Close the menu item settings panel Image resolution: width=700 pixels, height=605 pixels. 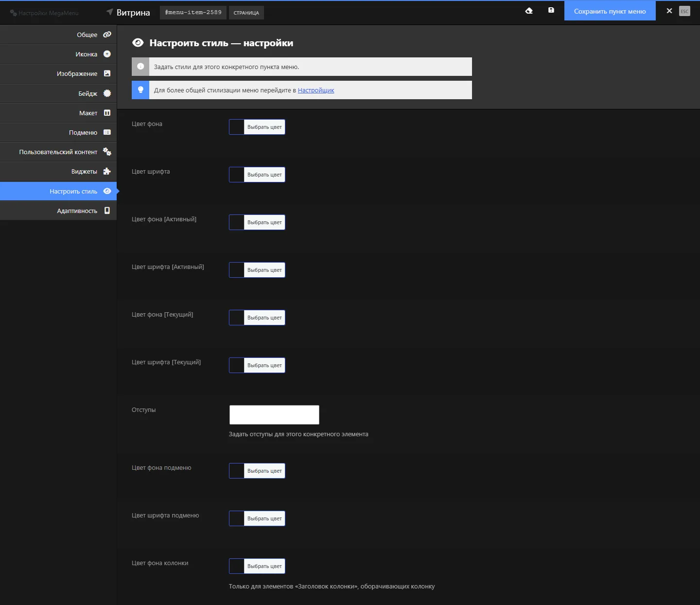[669, 11]
